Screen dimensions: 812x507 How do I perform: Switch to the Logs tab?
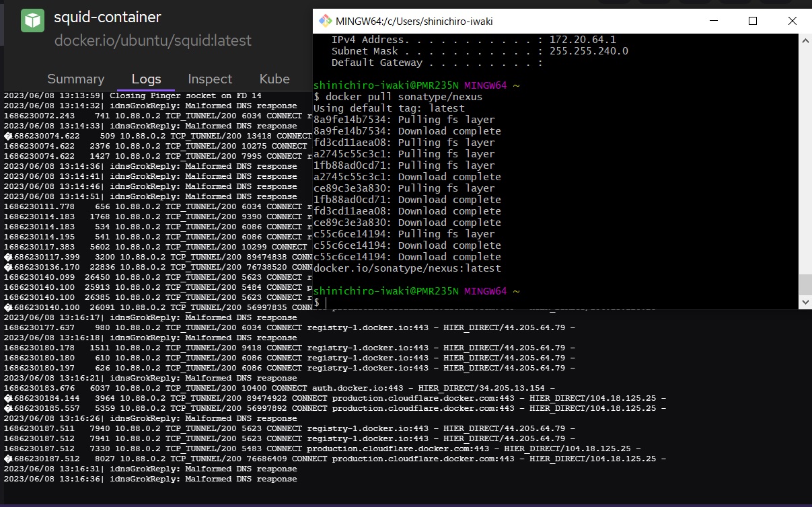tap(146, 79)
